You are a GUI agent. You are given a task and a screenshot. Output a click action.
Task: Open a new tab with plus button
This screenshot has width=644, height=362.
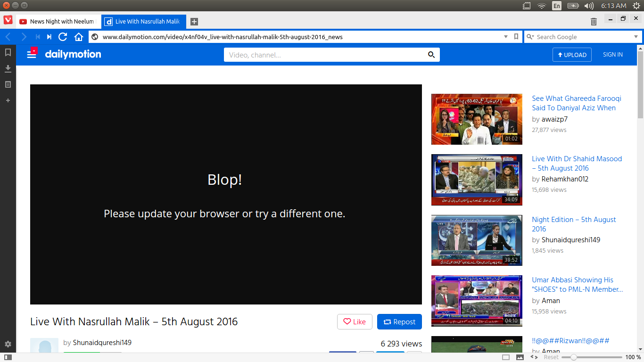point(194,21)
